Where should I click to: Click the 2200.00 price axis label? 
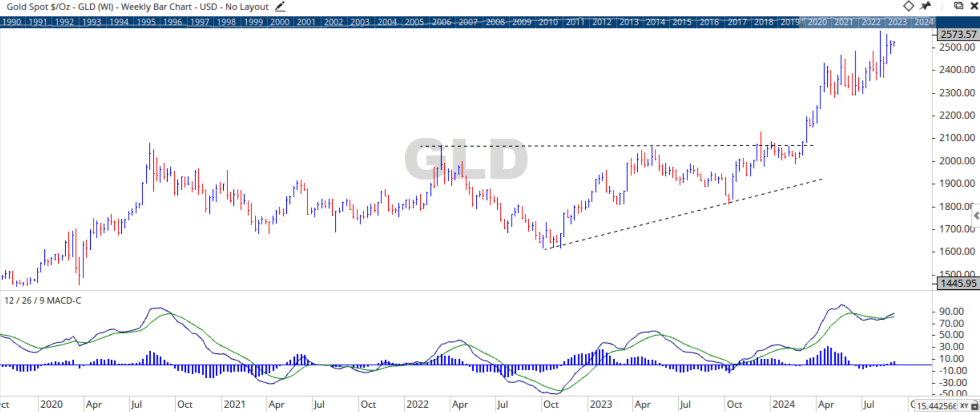[957, 115]
